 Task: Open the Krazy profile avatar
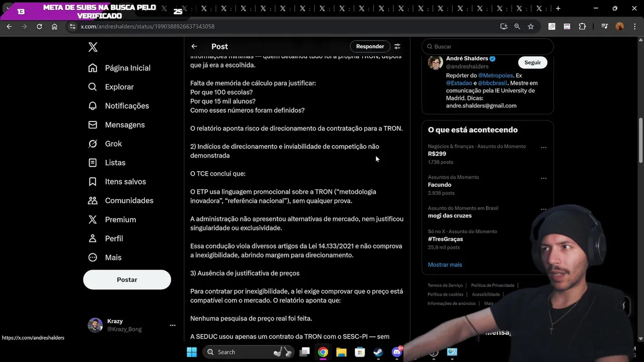click(95, 325)
